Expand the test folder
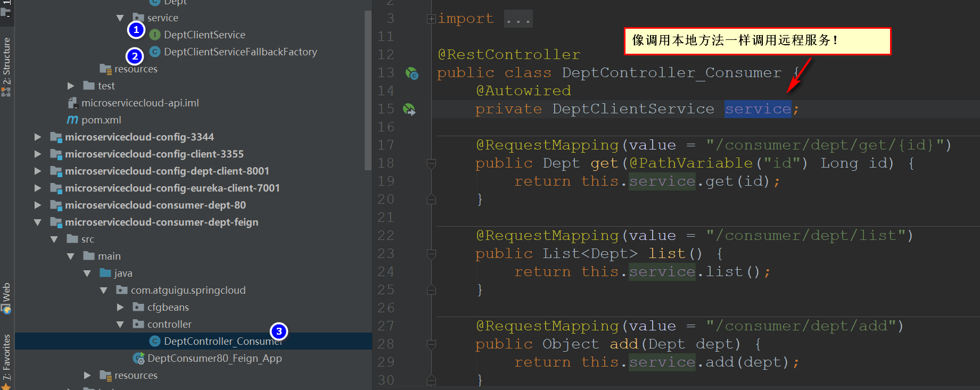The height and width of the screenshot is (390, 980). pyautogui.click(x=71, y=86)
